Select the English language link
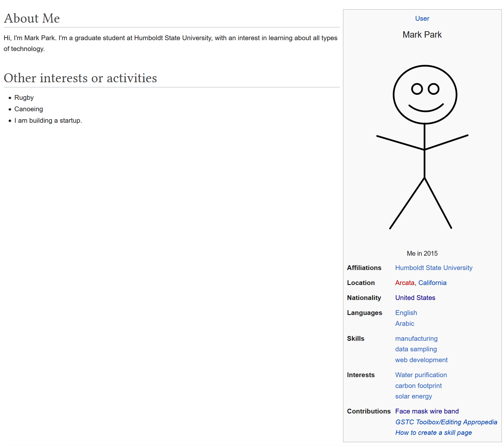 (x=406, y=313)
